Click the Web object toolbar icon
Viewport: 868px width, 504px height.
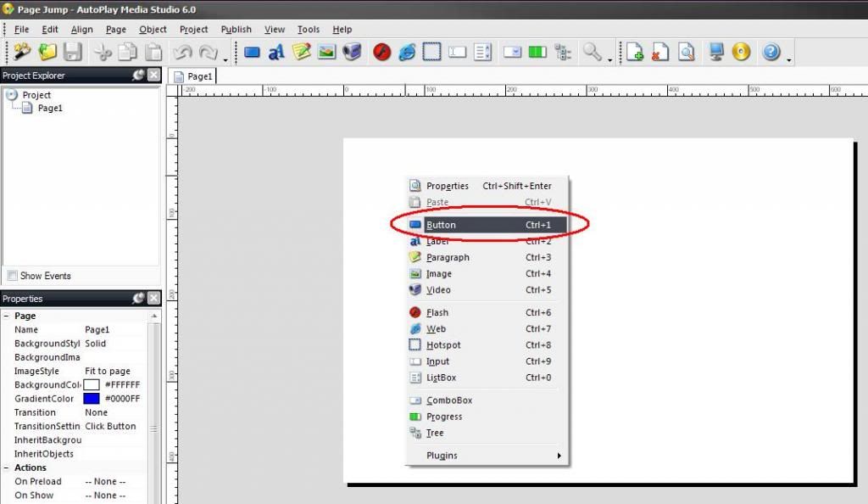pyautogui.click(x=407, y=53)
